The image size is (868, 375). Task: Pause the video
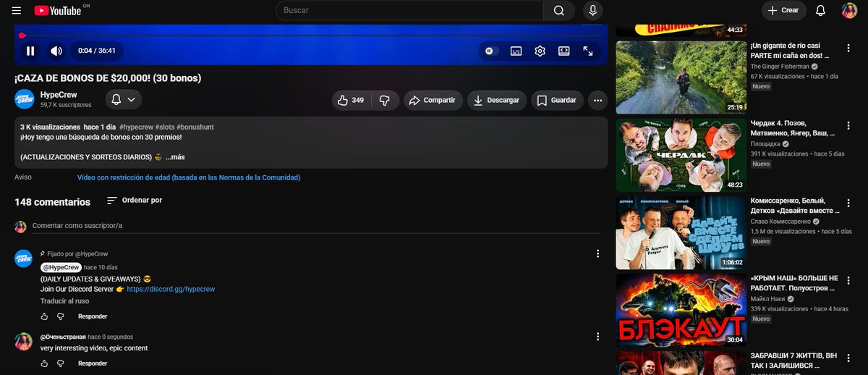coord(30,51)
